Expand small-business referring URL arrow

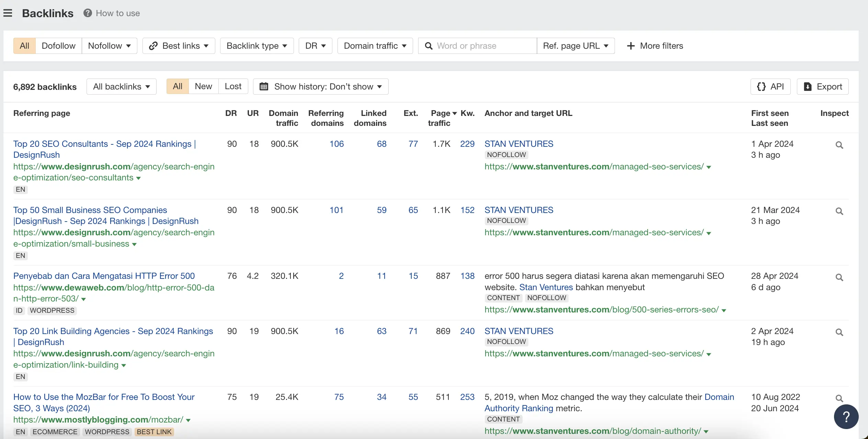tap(134, 245)
